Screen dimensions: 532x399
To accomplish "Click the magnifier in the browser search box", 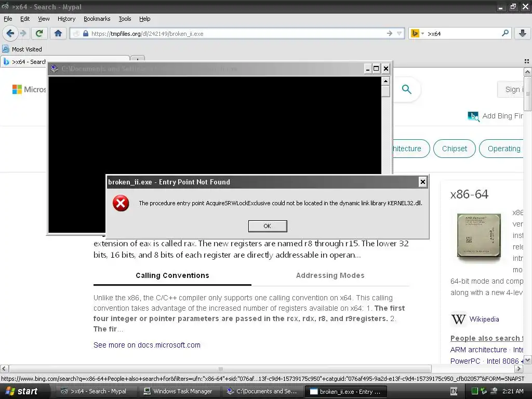I will [505, 33].
